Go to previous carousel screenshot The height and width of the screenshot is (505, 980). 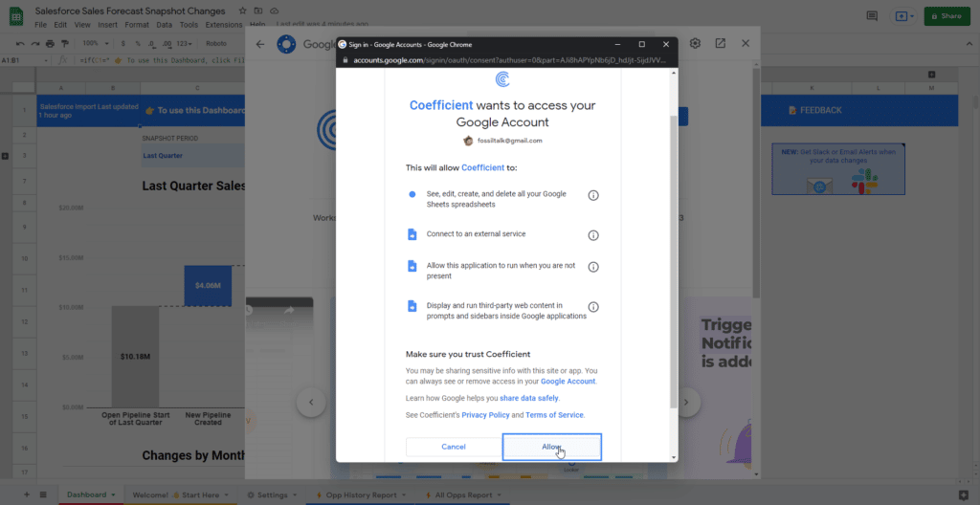click(311, 402)
